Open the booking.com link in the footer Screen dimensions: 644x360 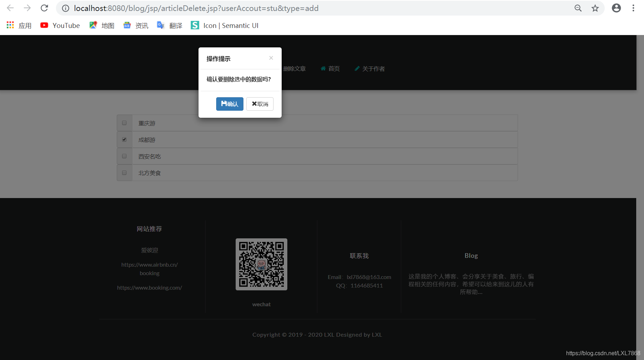tap(150, 288)
